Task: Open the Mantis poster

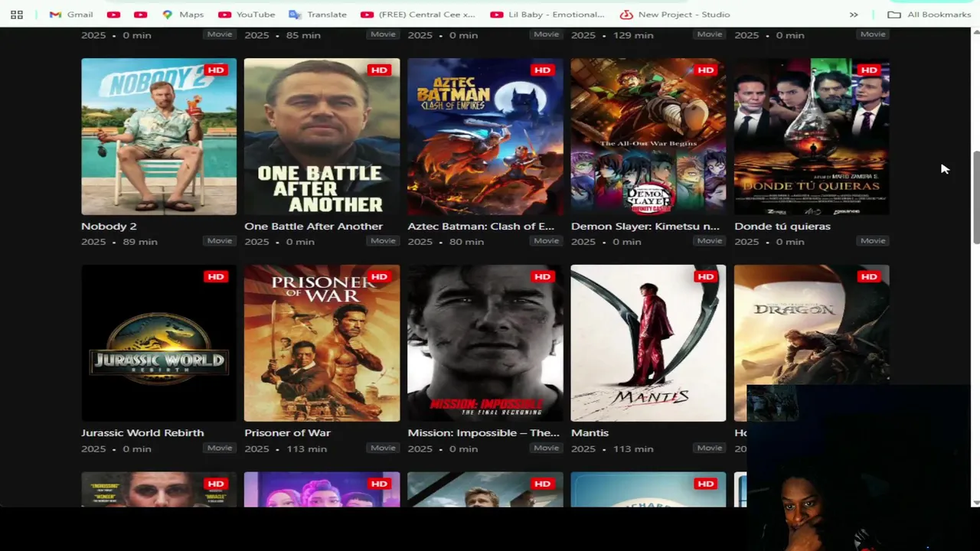Action: click(648, 343)
